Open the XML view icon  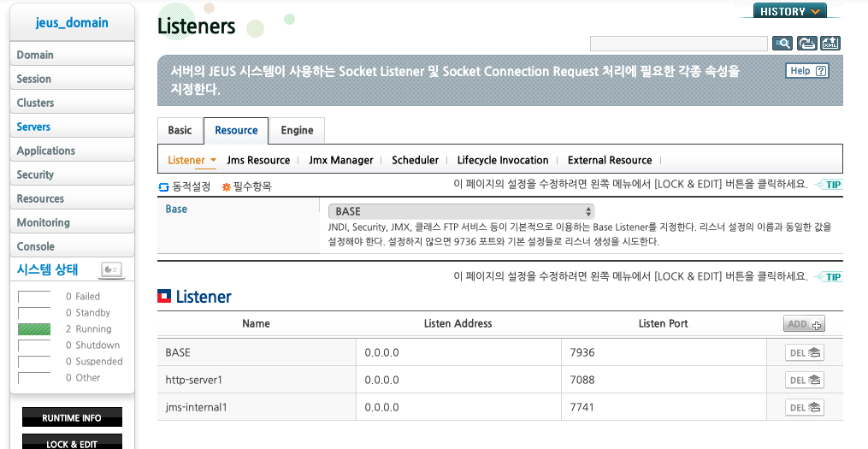[830, 43]
